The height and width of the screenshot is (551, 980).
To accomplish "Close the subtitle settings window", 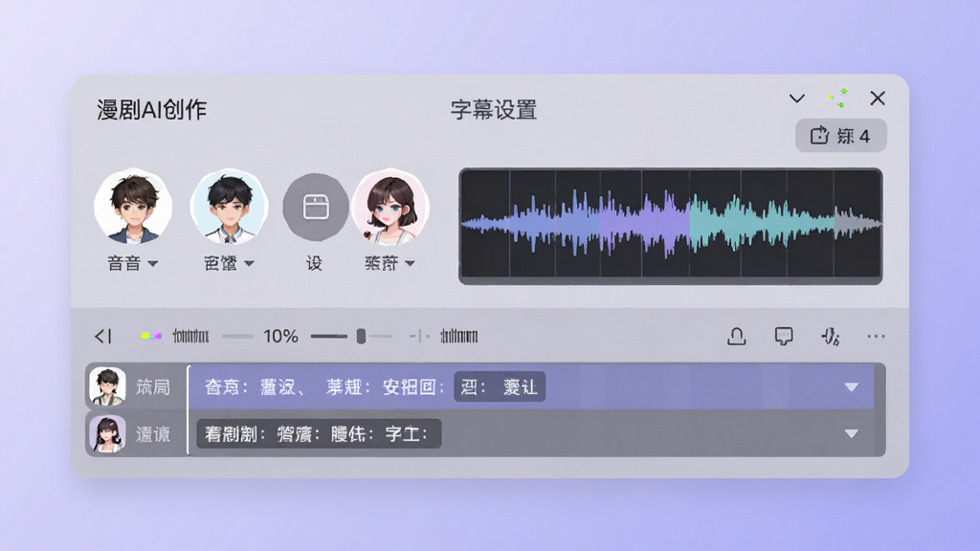I will [878, 99].
